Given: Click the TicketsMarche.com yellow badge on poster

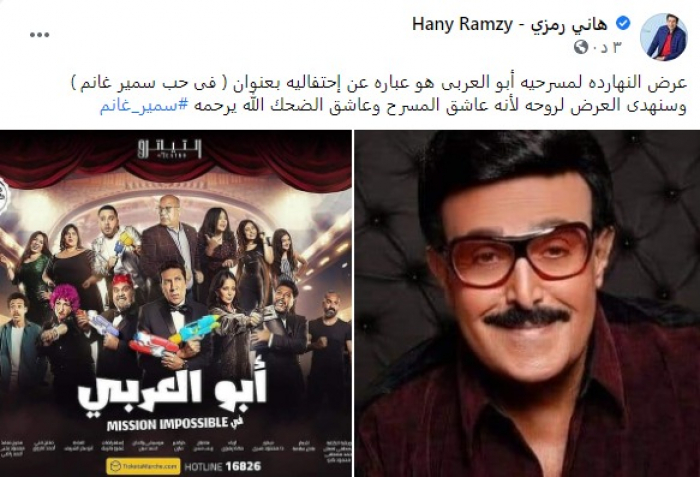Looking at the screenshot, I should click(143, 466).
